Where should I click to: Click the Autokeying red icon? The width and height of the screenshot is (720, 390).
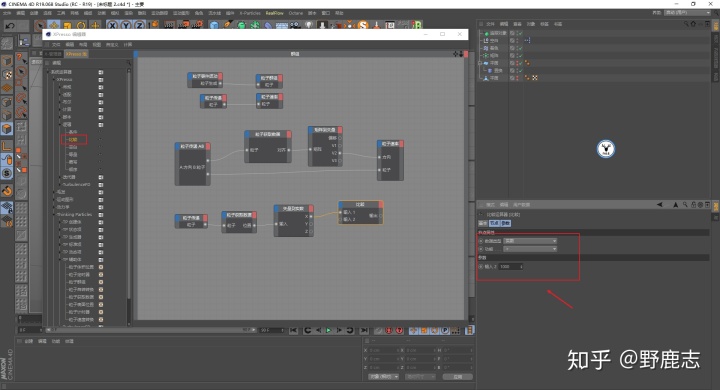389,331
